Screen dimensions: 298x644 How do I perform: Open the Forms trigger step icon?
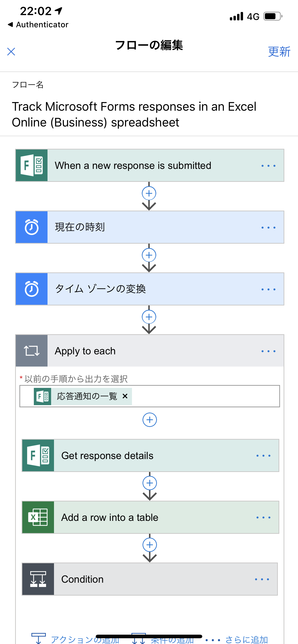(32, 165)
